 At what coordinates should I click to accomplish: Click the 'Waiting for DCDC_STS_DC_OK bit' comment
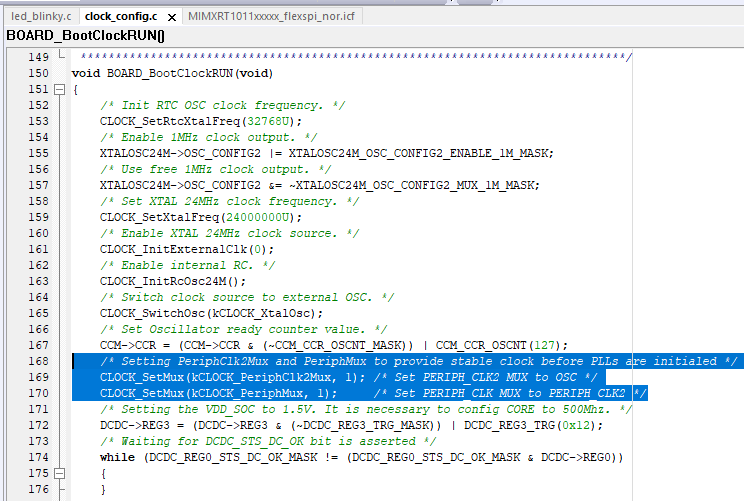(x=268, y=442)
